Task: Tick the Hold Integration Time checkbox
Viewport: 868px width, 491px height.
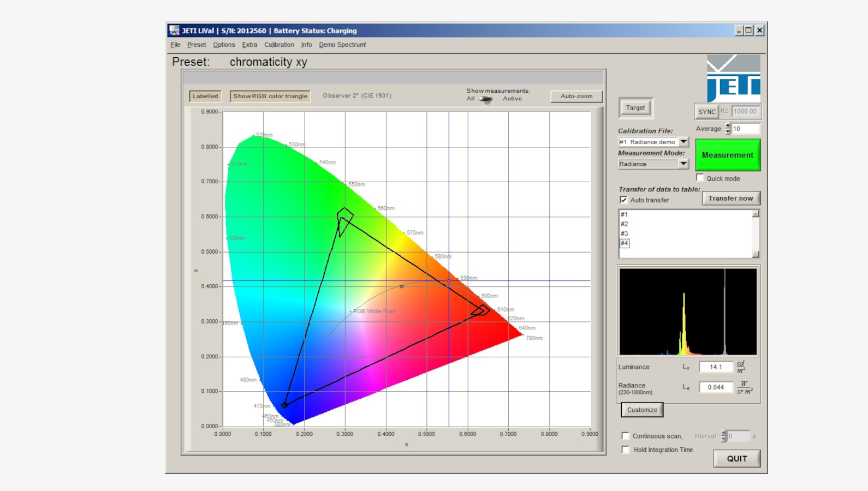Action: (x=626, y=450)
